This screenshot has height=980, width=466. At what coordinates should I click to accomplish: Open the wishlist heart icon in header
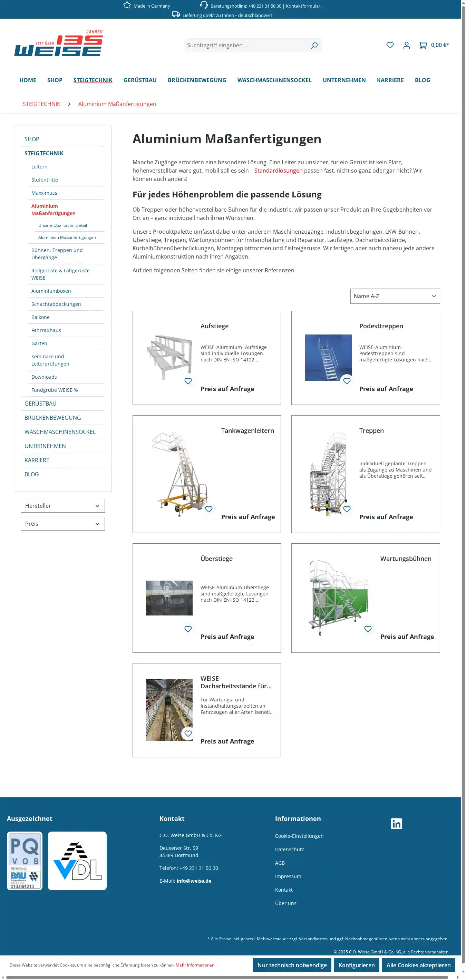(x=390, y=45)
